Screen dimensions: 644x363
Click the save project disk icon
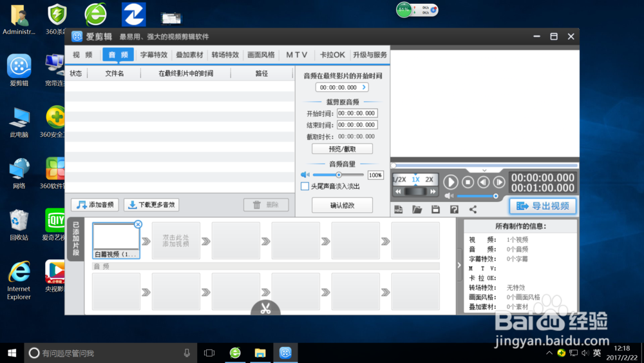[x=435, y=210]
